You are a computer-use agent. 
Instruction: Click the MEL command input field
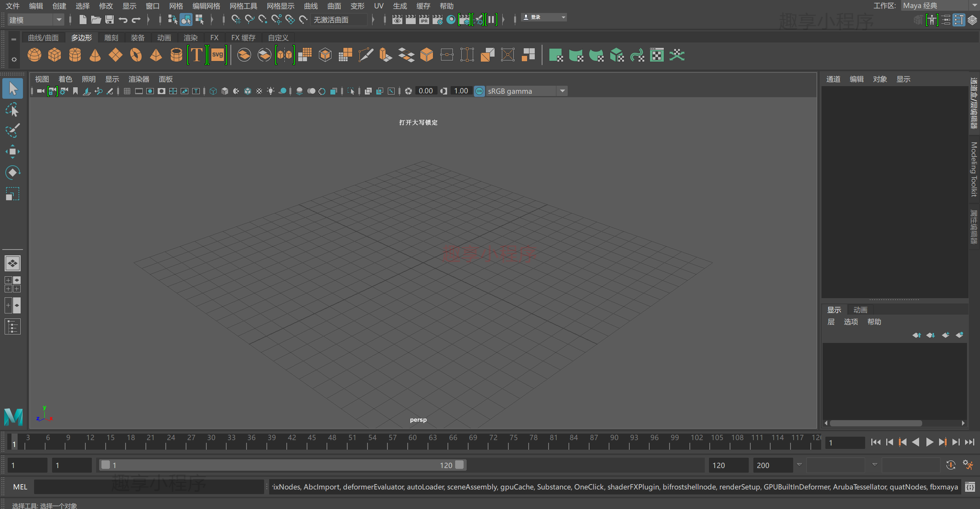149,487
